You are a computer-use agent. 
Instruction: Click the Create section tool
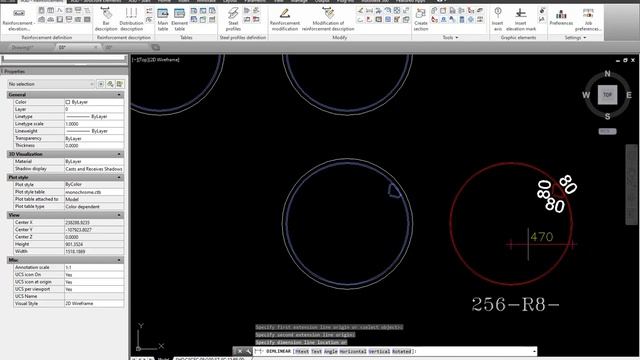(x=421, y=19)
